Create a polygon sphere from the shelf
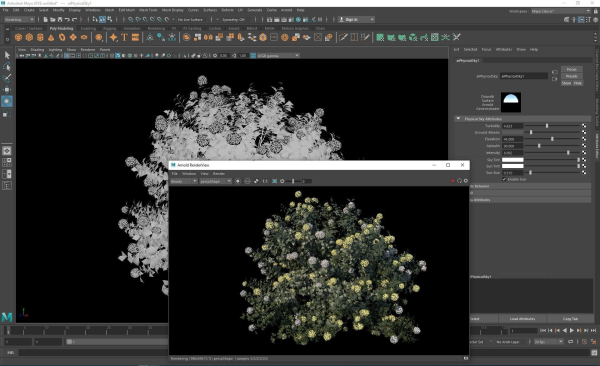This screenshot has width=600, height=366. pyautogui.click(x=18, y=38)
